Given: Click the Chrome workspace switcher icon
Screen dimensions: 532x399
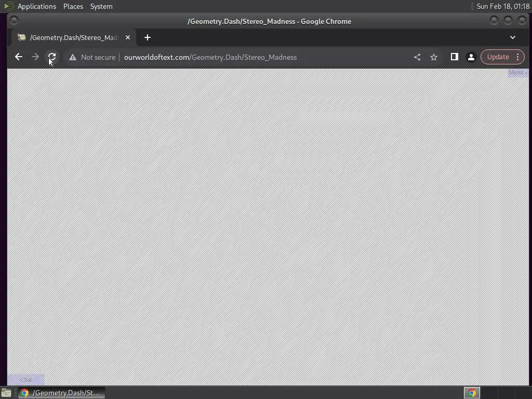Looking at the screenshot, I should pyautogui.click(x=472, y=393).
